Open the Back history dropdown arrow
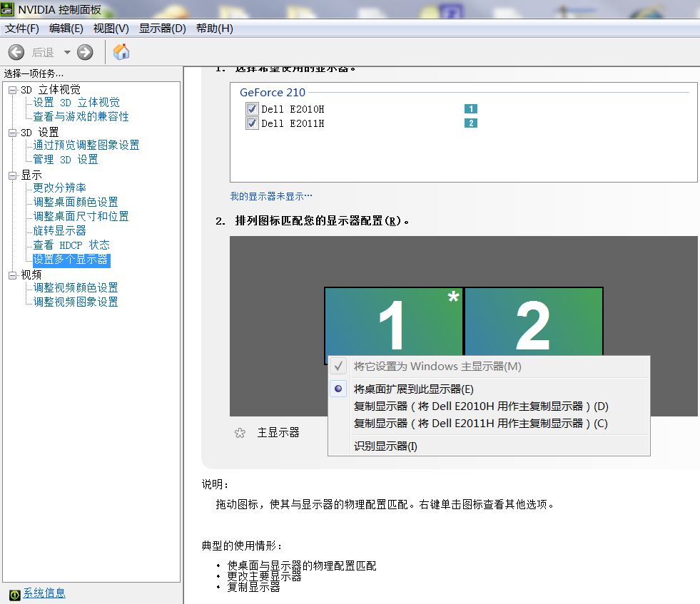 click(x=67, y=52)
